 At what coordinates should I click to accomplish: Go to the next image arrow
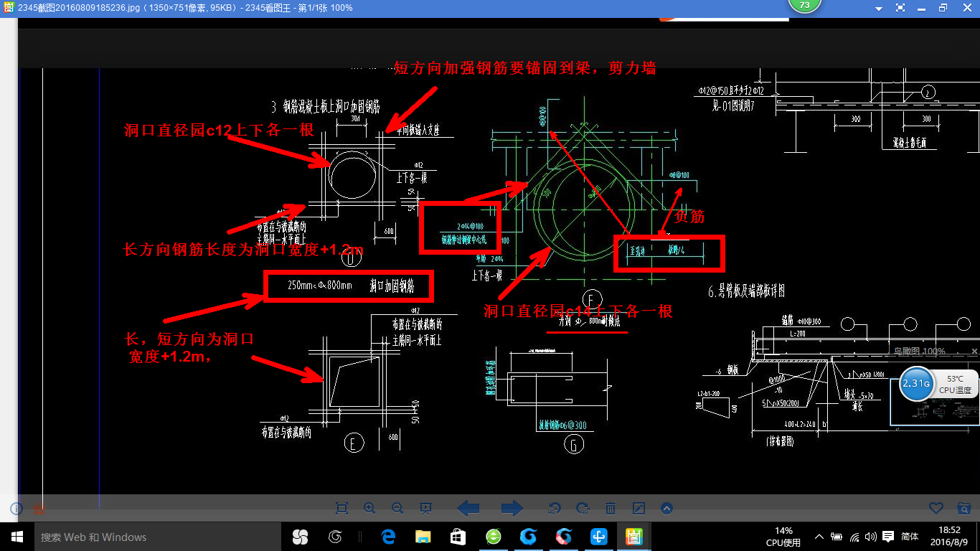tap(512, 509)
